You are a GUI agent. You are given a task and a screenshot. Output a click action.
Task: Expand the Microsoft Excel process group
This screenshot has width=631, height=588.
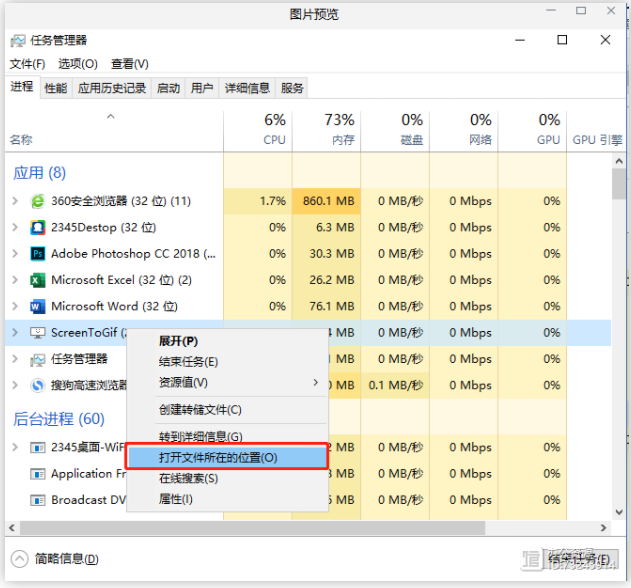[15, 280]
